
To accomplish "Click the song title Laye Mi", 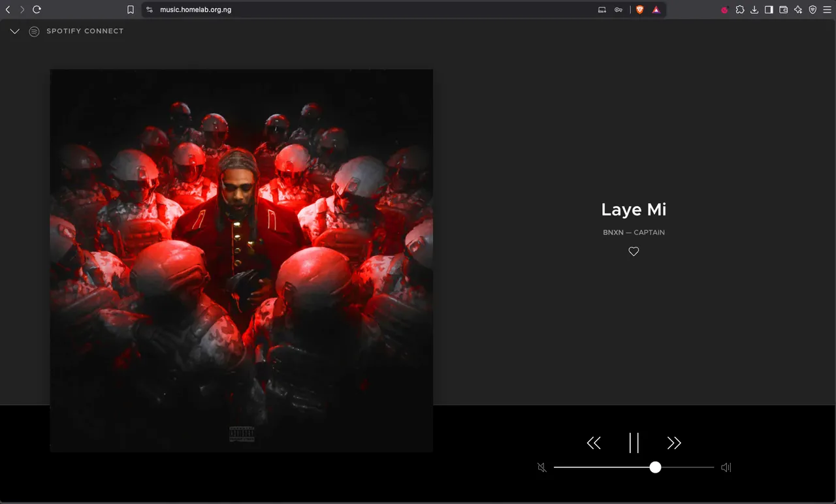I will pos(634,210).
